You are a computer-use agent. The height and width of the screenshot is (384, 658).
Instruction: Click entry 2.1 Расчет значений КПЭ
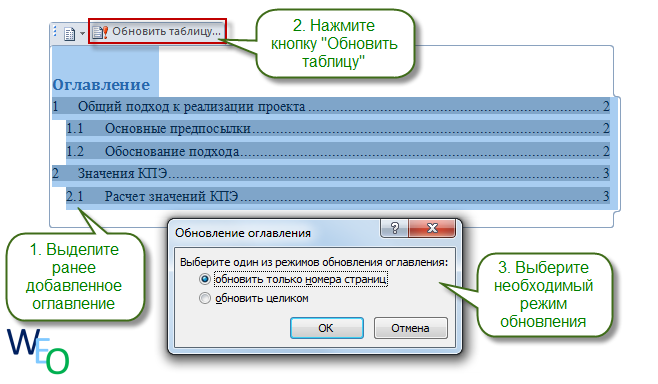[338, 196]
